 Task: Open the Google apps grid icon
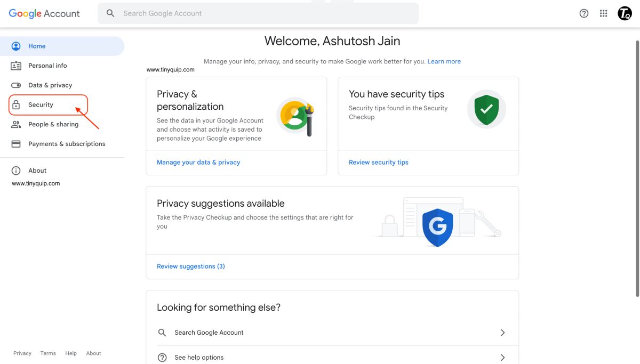(x=603, y=13)
